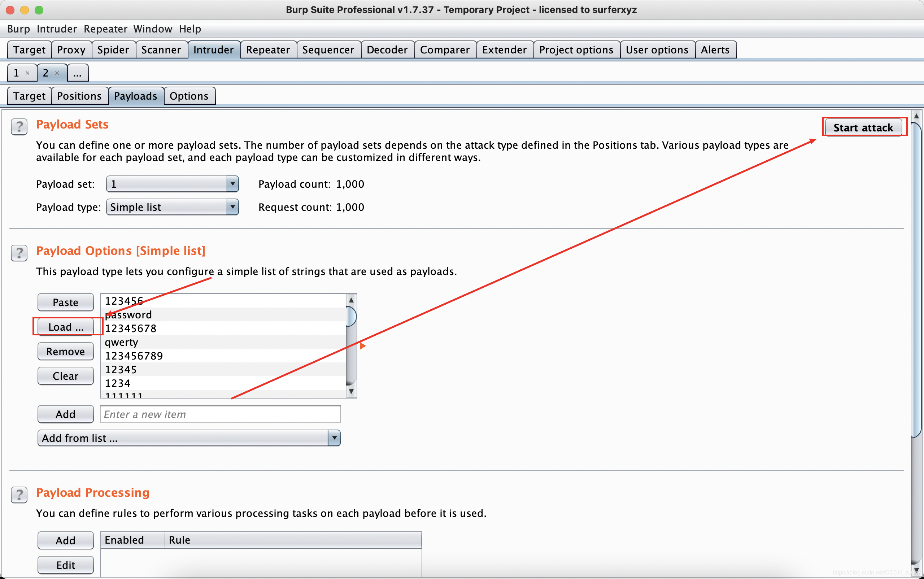Open help for Payload Options section
The width and height of the screenshot is (924, 579).
19,253
